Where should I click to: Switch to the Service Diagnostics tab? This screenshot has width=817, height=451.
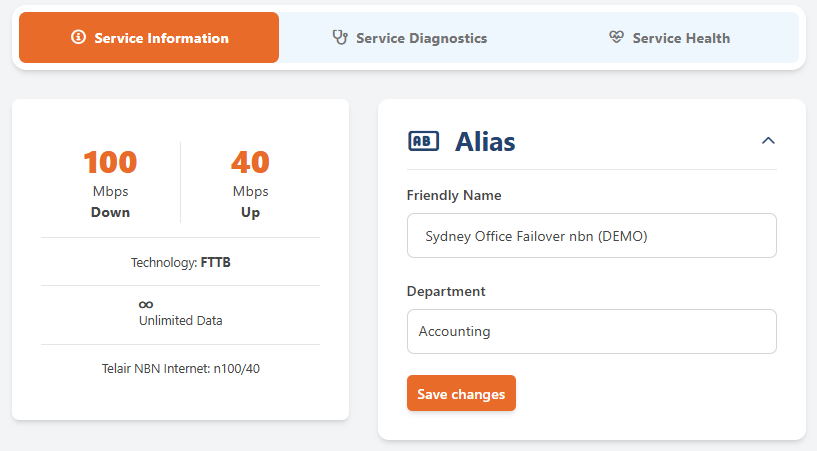click(x=410, y=37)
